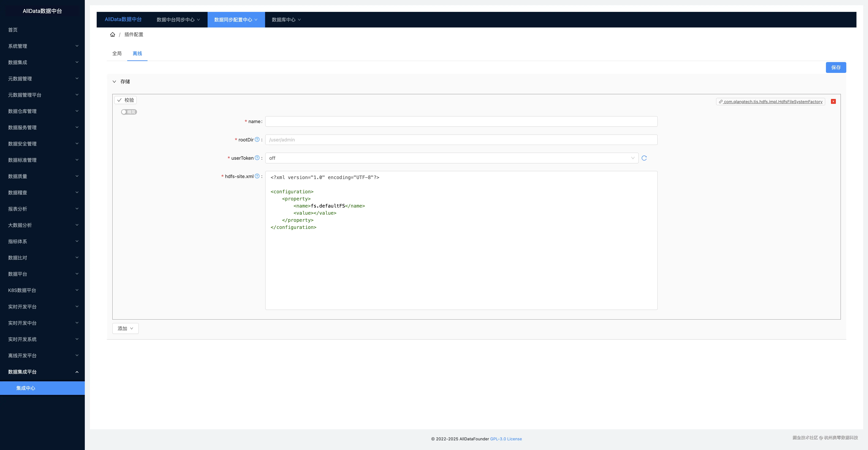The image size is (868, 450).
Task: Click the home breadcrumb icon
Action: click(113, 35)
